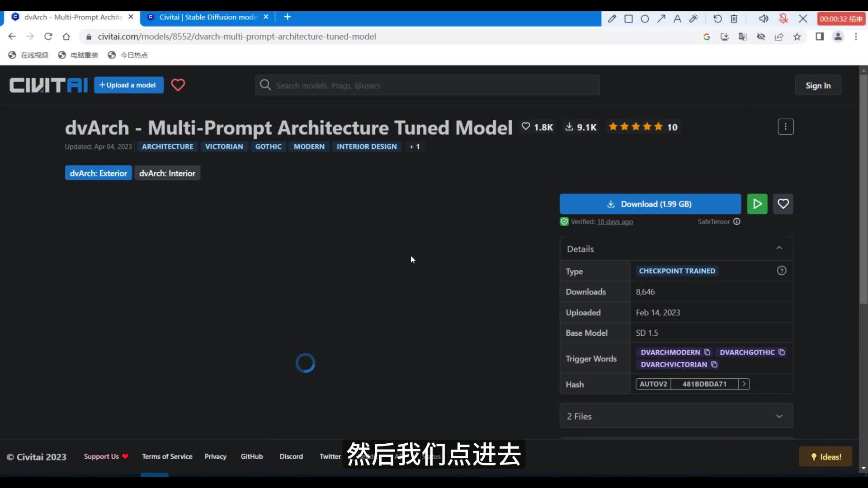Toggle the recording microphone mute icon
This screenshot has height=488, width=868.
coord(783,19)
